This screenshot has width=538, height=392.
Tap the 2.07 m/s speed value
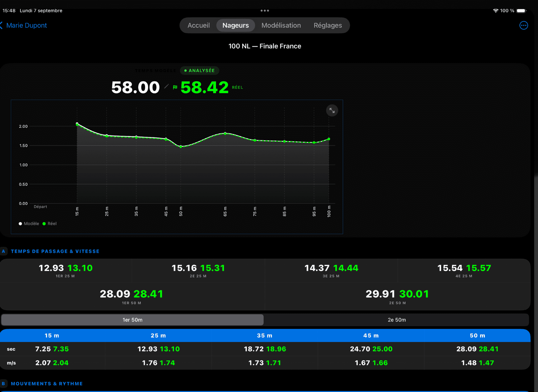(x=43, y=363)
